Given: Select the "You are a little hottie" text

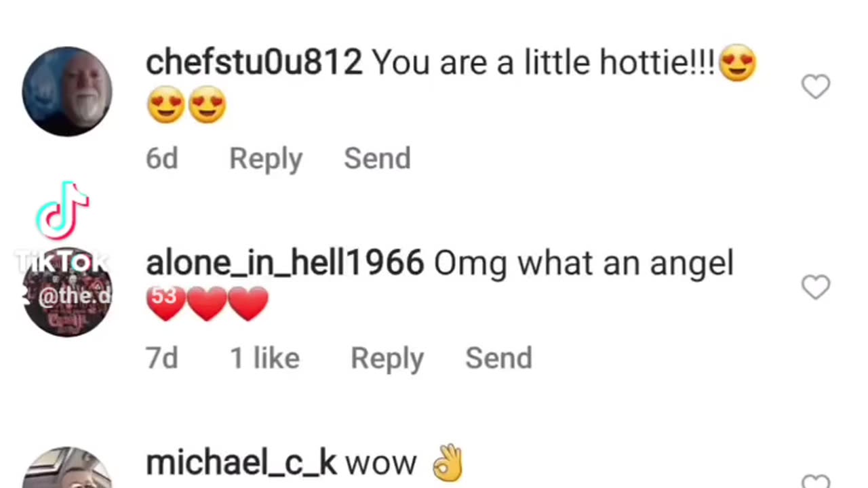Looking at the screenshot, I should (x=542, y=63).
